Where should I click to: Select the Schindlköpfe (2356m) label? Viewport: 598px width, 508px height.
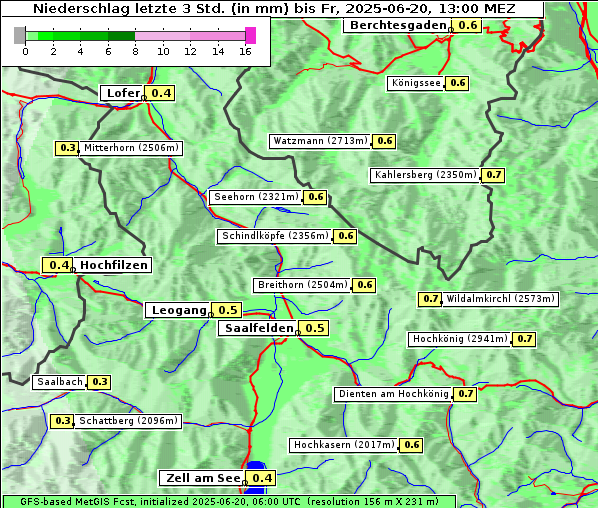275,236
